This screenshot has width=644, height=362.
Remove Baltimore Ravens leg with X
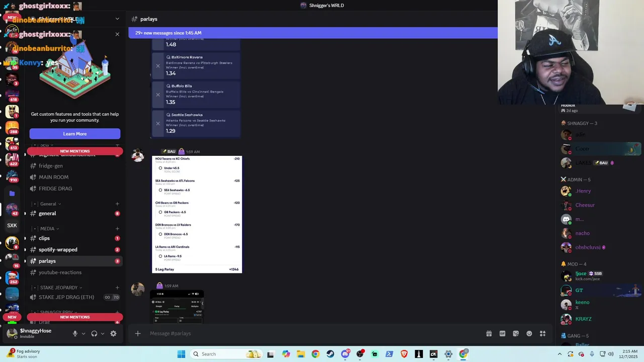pos(157,66)
